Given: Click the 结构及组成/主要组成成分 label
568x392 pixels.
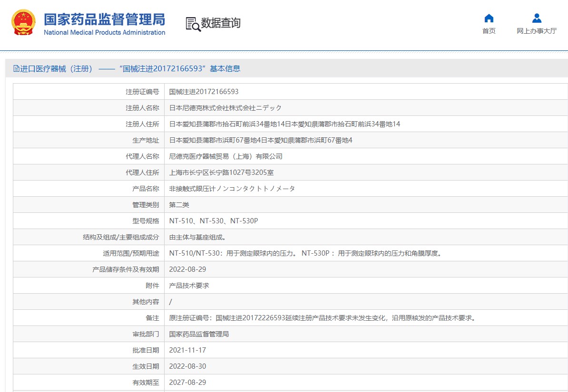Looking at the screenshot, I should tap(121, 237).
